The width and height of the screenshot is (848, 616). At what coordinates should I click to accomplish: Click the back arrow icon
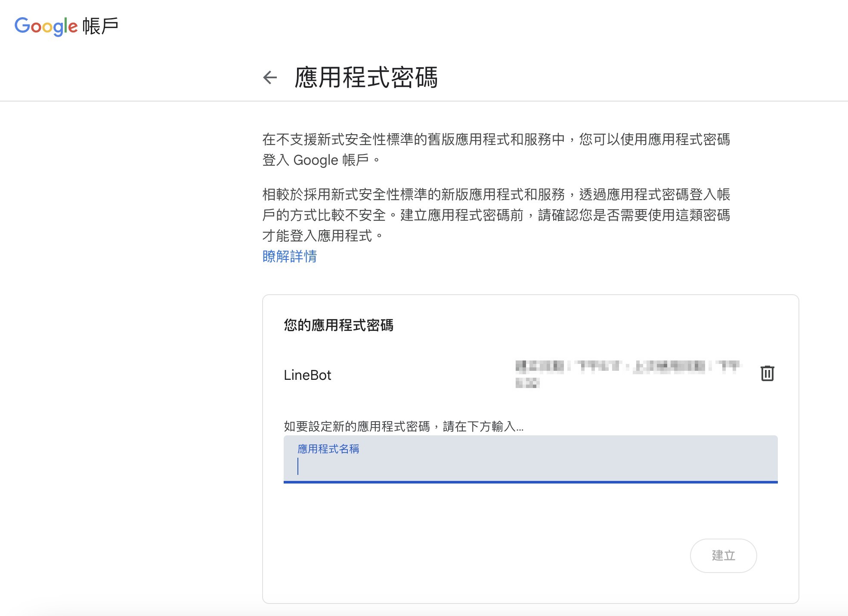(270, 77)
